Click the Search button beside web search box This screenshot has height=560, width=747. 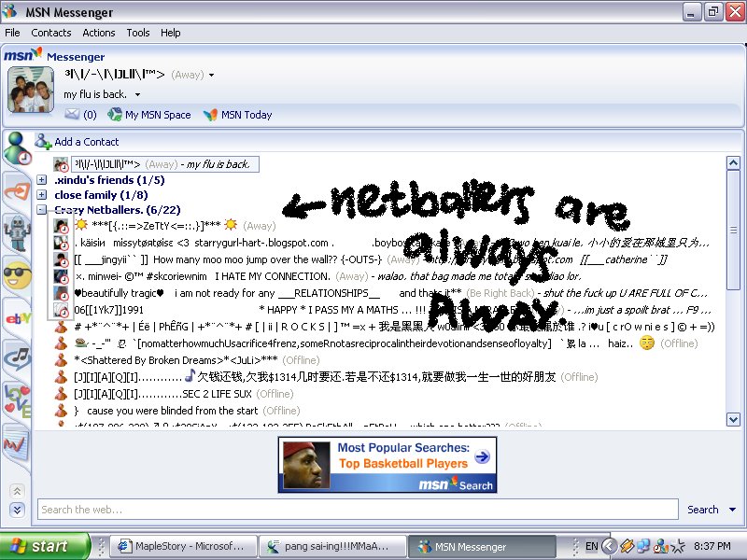(703, 510)
